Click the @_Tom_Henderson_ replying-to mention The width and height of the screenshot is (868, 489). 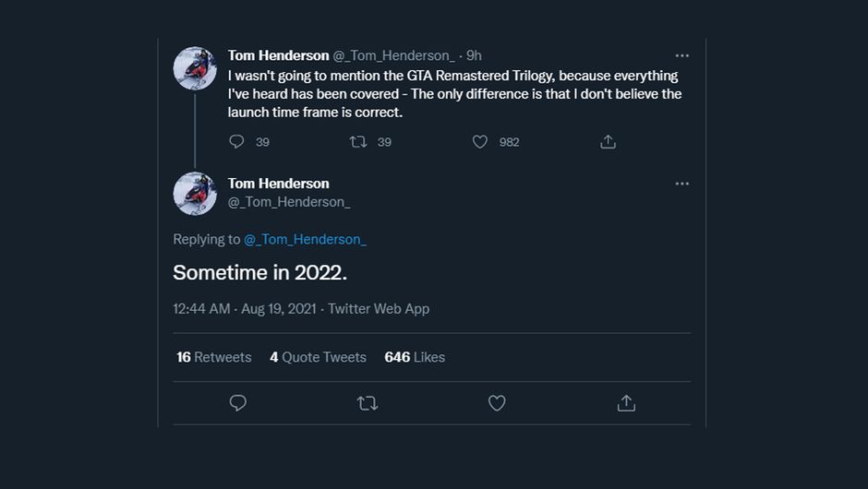point(305,239)
